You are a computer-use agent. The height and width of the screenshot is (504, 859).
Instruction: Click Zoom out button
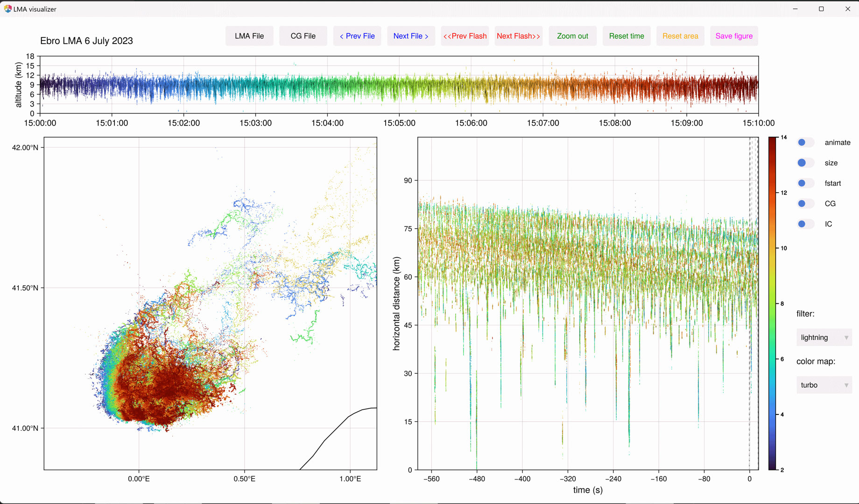(572, 36)
